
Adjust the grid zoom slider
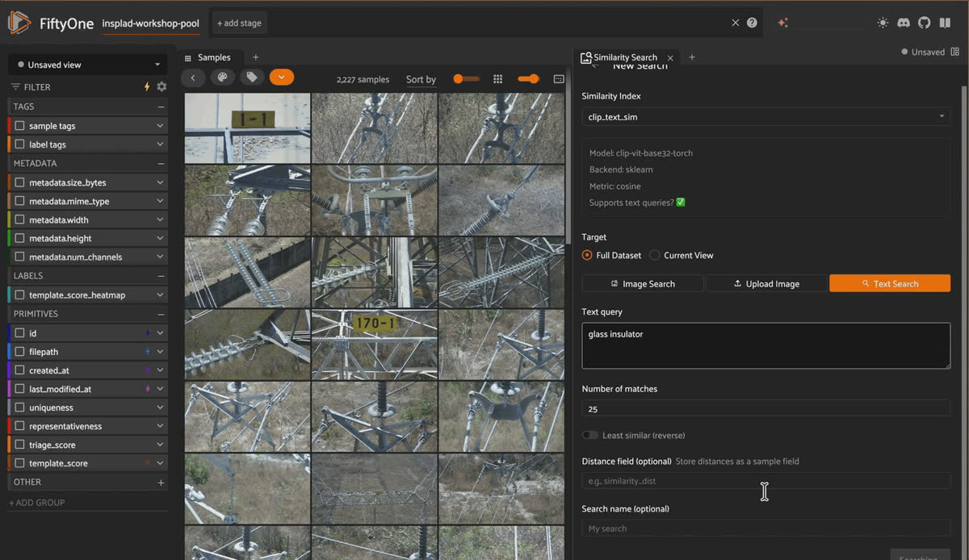coord(529,79)
